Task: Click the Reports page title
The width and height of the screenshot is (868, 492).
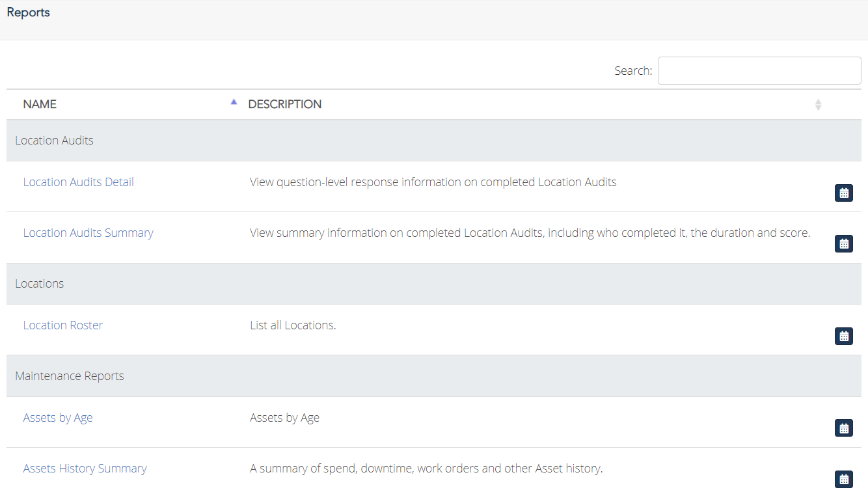Action: (29, 12)
